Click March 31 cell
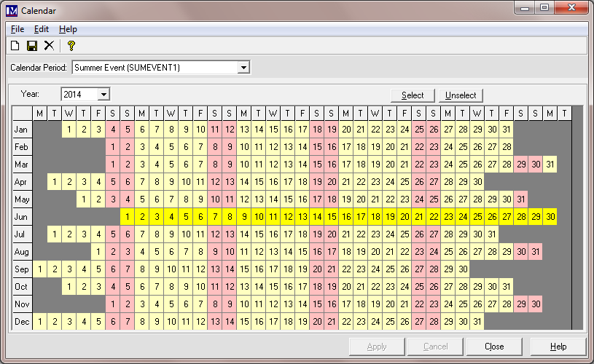Viewport: 594px width, 364px height. point(550,165)
